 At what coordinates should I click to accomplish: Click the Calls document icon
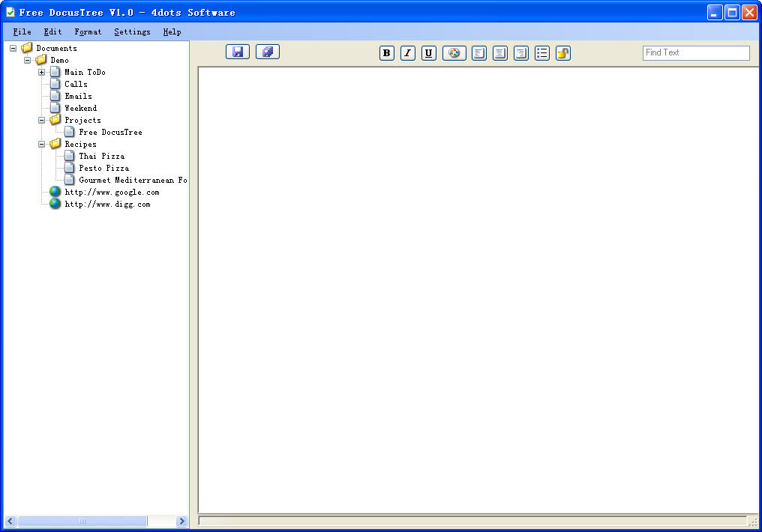coord(55,83)
